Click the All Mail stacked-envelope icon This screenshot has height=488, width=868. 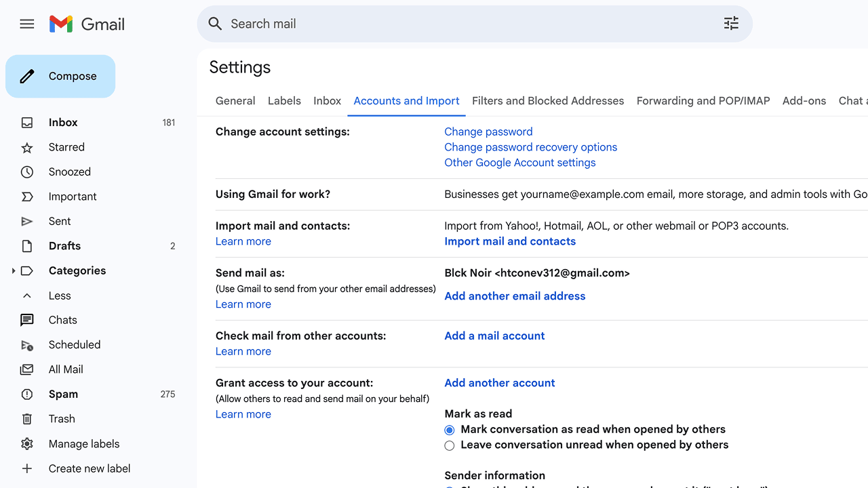click(27, 369)
